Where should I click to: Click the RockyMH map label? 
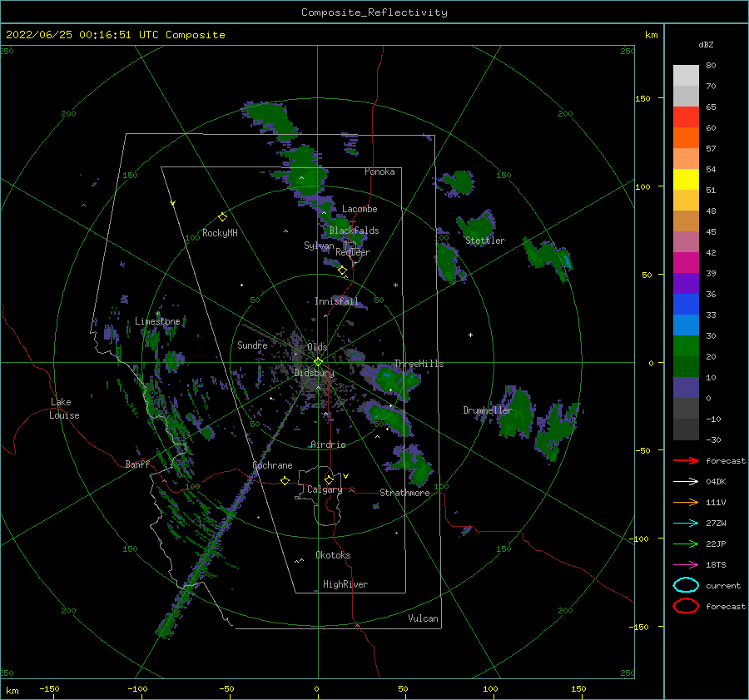(220, 233)
